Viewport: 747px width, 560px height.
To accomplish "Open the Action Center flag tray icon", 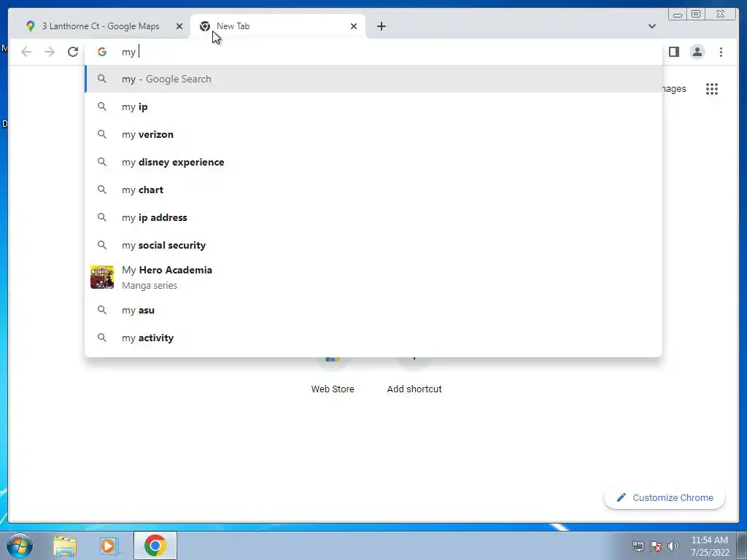I will [x=656, y=546].
